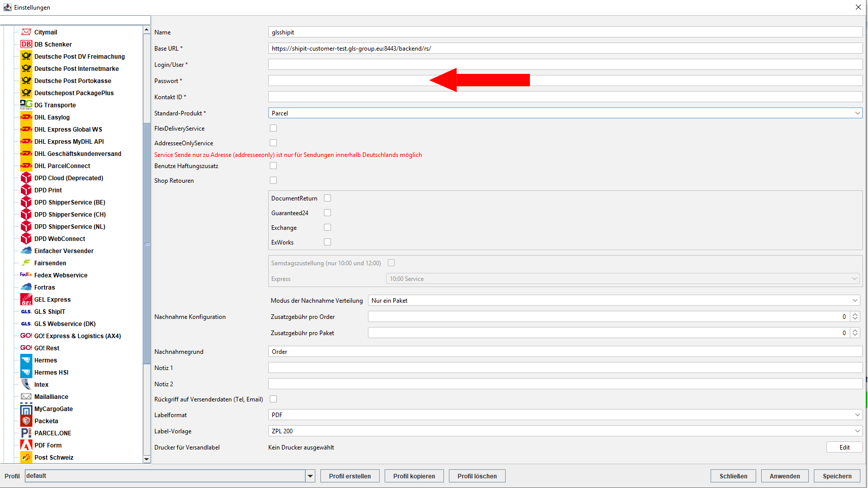The width and height of the screenshot is (868, 488).
Task: Tick the DocumentReturn checkbox
Action: tap(327, 198)
